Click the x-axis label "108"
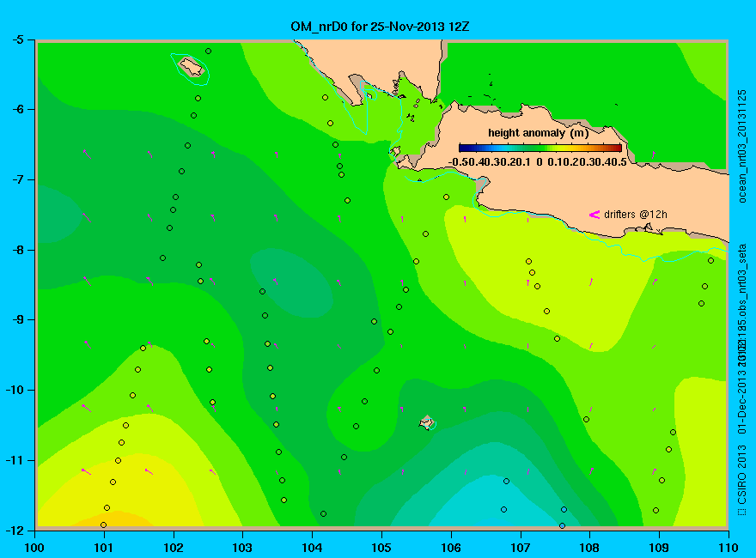 pos(589,548)
